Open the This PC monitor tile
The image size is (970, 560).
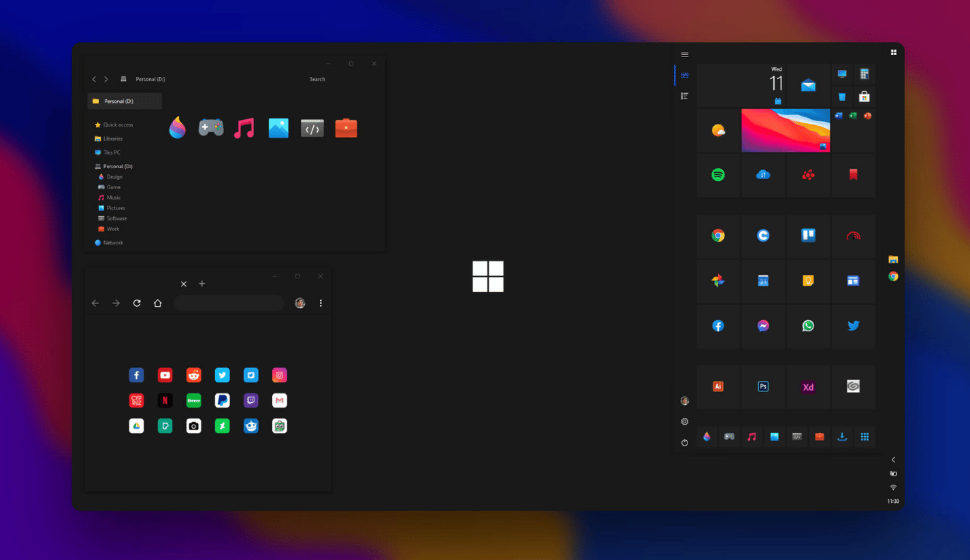coord(842,74)
